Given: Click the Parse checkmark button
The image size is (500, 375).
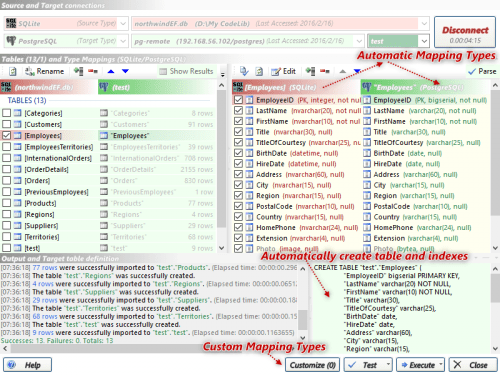Looking at the screenshot, I should [482, 71].
